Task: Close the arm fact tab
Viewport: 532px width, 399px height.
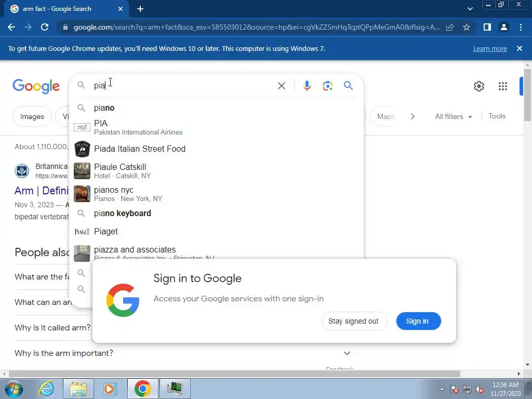Action: coord(121,9)
